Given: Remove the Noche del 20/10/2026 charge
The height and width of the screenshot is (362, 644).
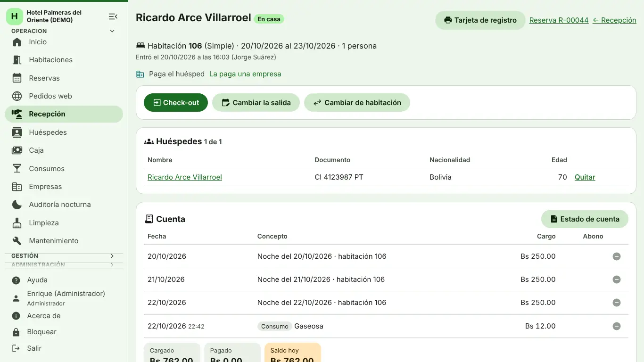Looking at the screenshot, I should 616,256.
